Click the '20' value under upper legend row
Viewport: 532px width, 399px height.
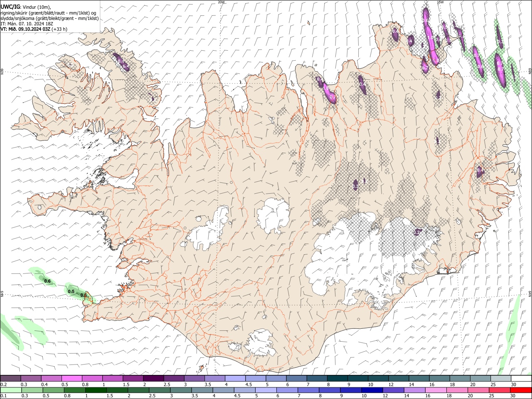click(473, 384)
